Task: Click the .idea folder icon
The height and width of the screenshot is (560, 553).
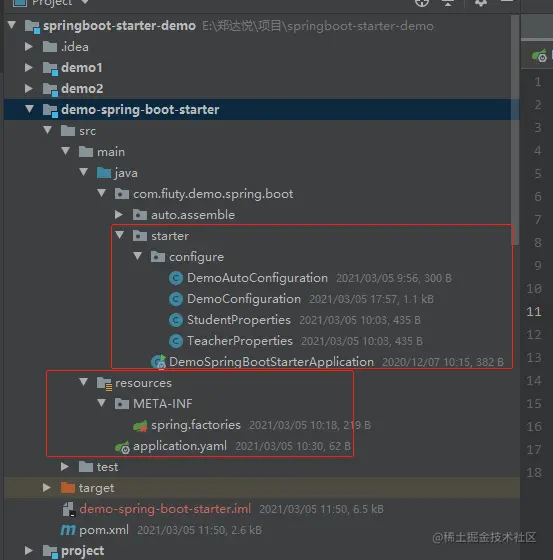Action: [x=50, y=47]
